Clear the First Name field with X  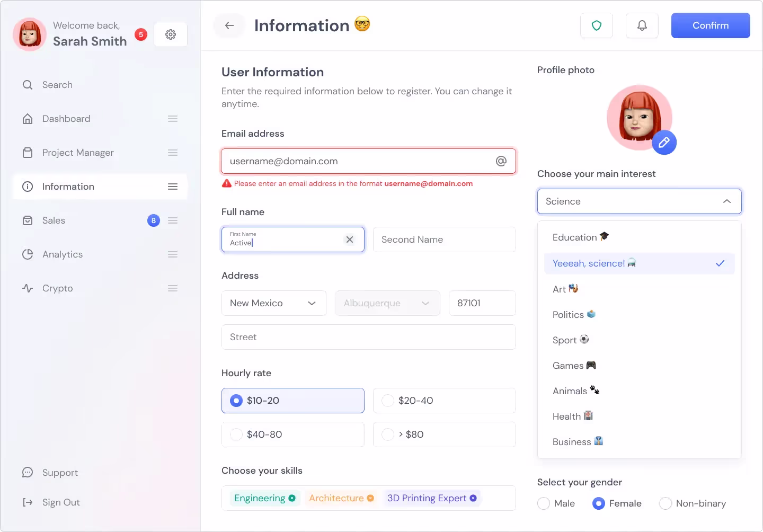[350, 240]
